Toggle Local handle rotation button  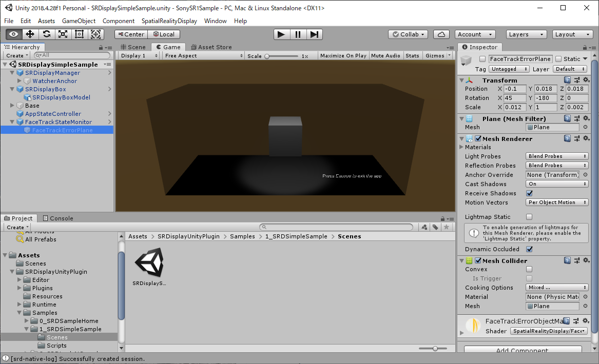[x=164, y=34]
